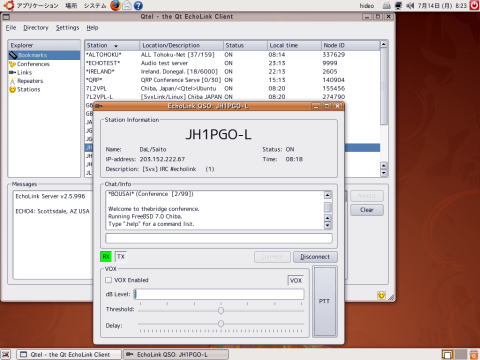The height and width of the screenshot is (360, 480).
Task: Open Repeaters in the Explorer tree
Action: coord(30,81)
